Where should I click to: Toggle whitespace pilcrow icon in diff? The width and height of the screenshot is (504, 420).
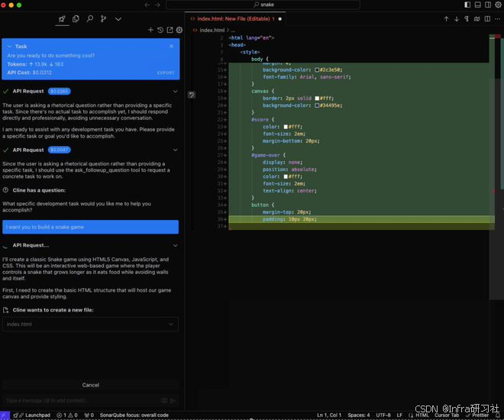click(x=467, y=19)
